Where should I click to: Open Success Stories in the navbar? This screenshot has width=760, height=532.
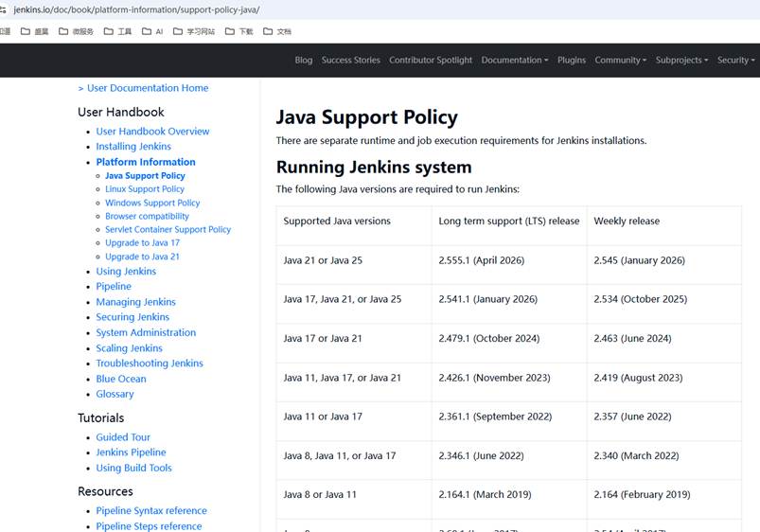tap(350, 61)
